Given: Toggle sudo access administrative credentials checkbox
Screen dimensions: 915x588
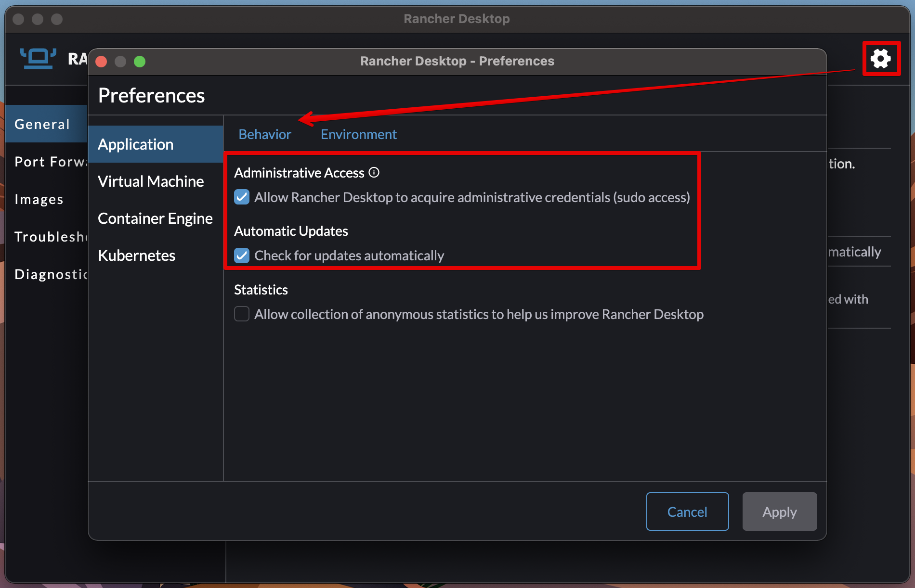Looking at the screenshot, I should (242, 197).
